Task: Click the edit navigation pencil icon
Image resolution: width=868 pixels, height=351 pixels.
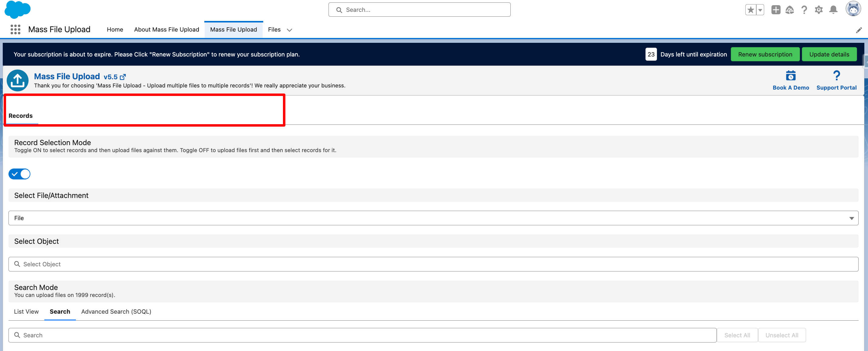Action: coord(859,30)
